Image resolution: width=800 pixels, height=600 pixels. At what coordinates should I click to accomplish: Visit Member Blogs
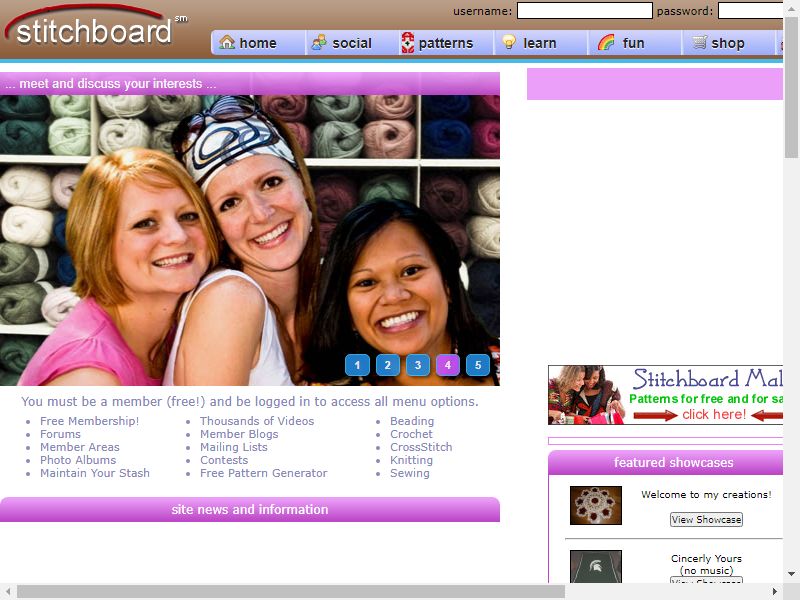click(x=239, y=434)
